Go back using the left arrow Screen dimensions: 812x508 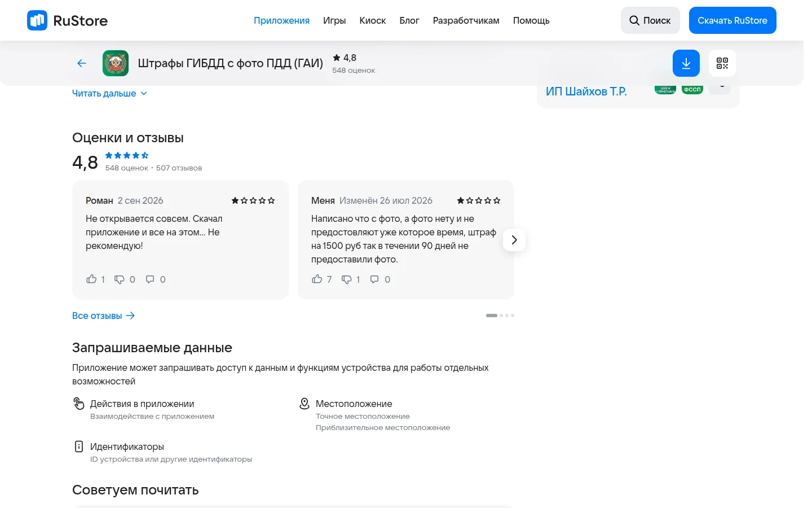[82, 63]
